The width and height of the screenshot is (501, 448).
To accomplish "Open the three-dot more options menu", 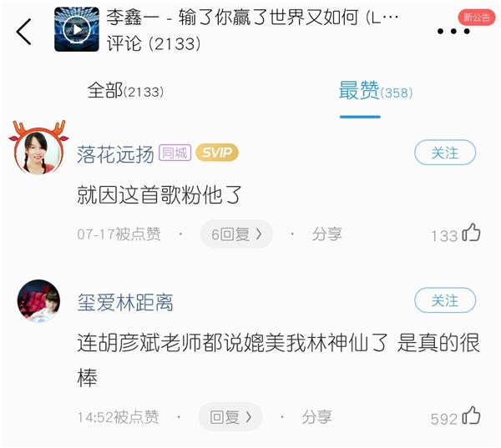I will 453,32.
